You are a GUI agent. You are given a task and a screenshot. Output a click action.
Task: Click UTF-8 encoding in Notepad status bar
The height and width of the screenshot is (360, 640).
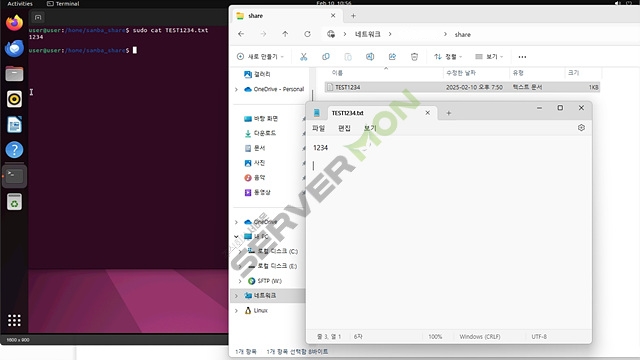point(539,337)
